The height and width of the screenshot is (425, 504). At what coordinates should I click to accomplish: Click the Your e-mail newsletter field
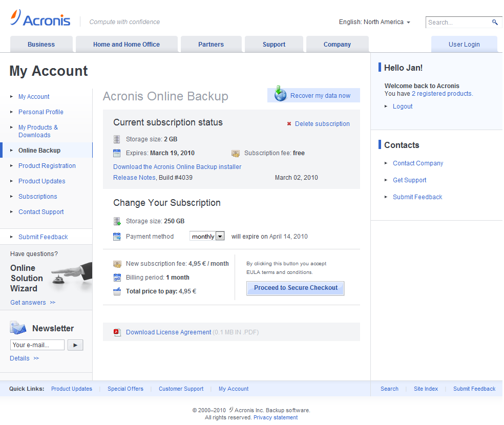pos(37,345)
